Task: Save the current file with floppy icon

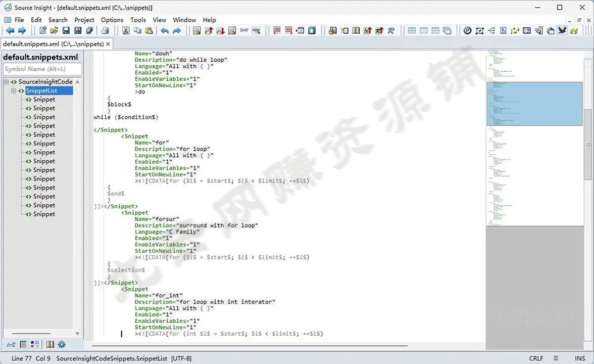Action: pos(66,31)
